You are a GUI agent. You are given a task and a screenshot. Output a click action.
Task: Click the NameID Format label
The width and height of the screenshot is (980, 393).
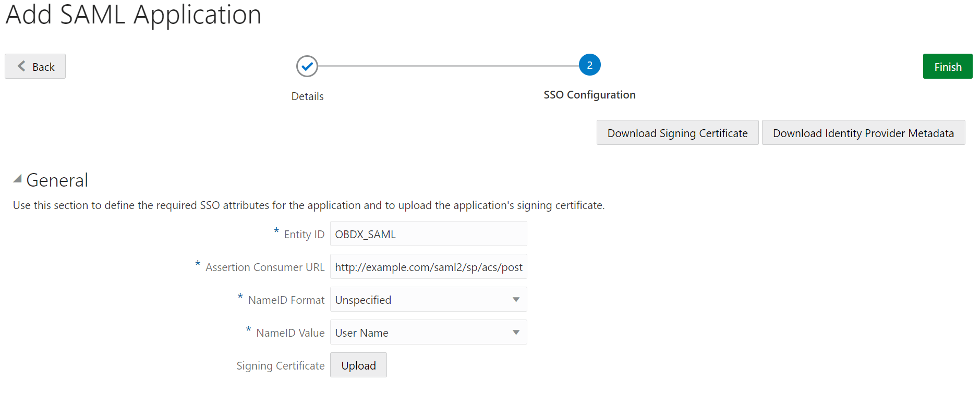click(x=286, y=300)
